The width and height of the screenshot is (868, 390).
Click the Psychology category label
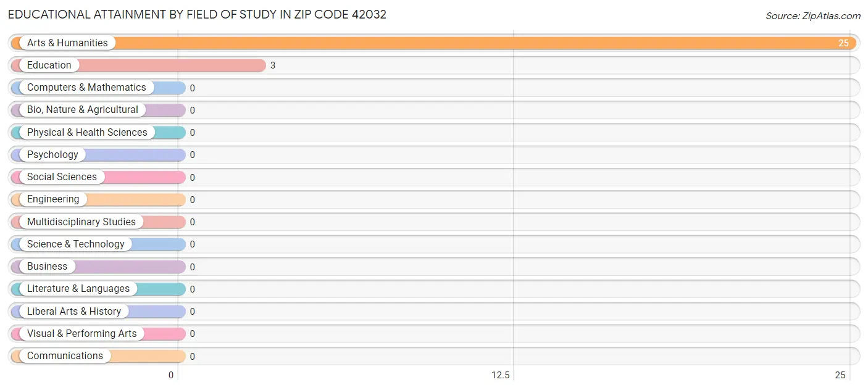[x=52, y=154]
